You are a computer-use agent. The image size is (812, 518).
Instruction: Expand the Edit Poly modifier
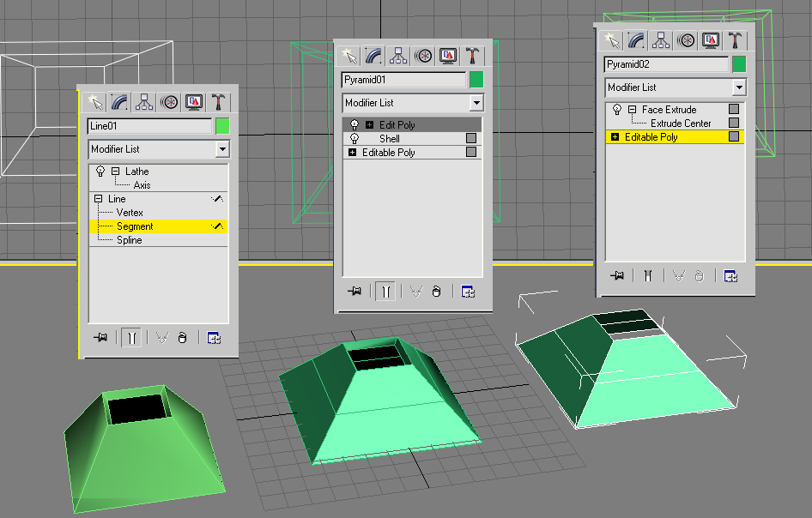[369, 124]
